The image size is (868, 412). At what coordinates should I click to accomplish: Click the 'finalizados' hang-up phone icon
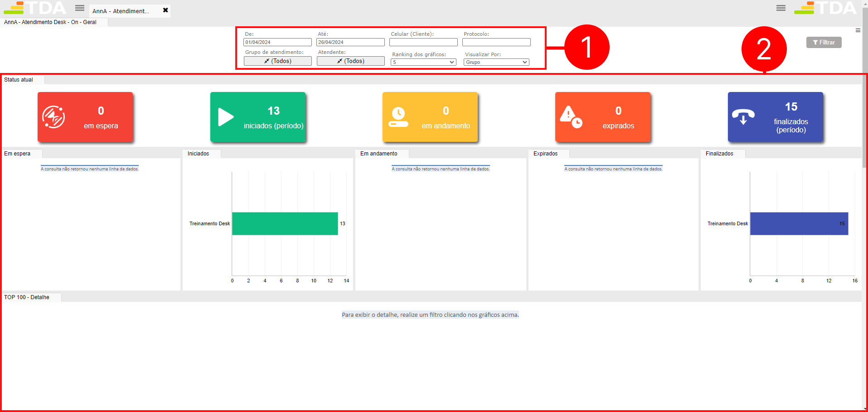(743, 116)
